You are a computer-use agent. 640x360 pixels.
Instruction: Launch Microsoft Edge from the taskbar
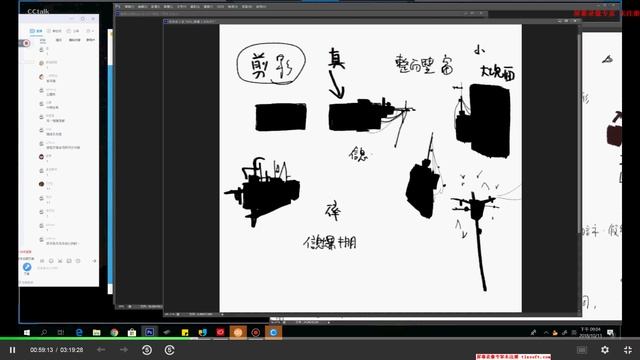[x=79, y=333]
